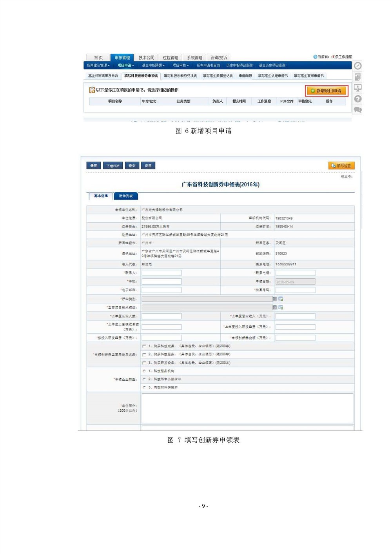Open chat bubbles icon in sidebar

point(358,110)
